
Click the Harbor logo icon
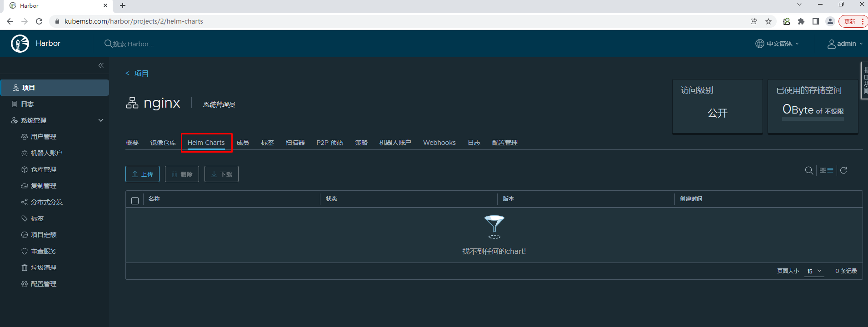click(x=20, y=44)
